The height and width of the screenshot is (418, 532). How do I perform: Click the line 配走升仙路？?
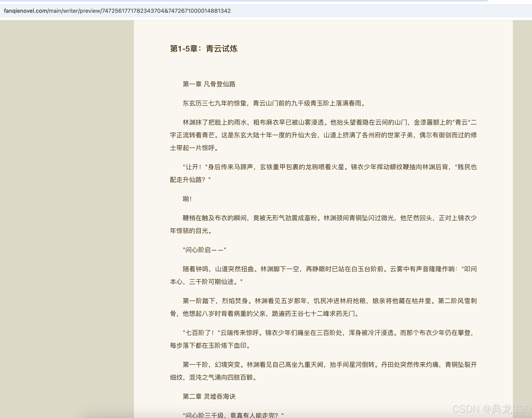(190, 180)
